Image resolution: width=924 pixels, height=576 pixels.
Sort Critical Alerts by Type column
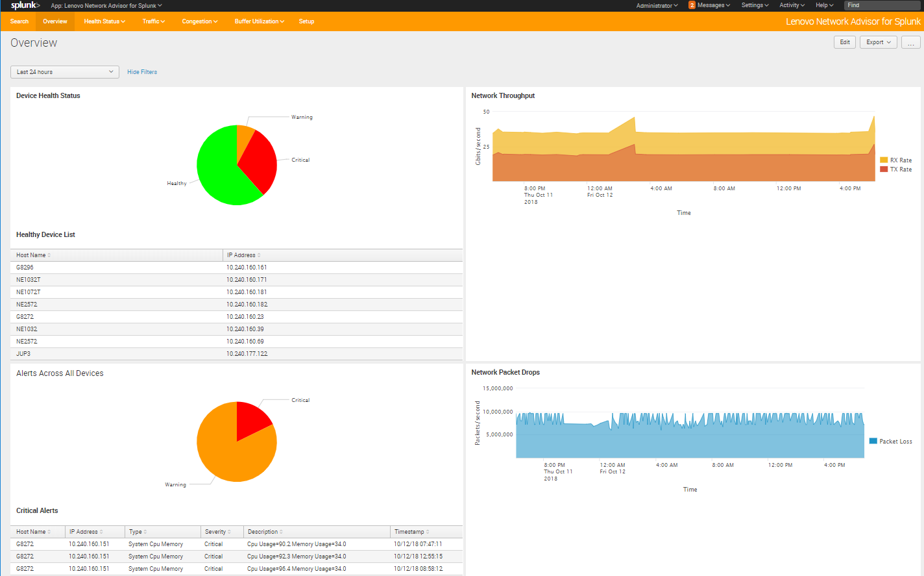point(138,532)
